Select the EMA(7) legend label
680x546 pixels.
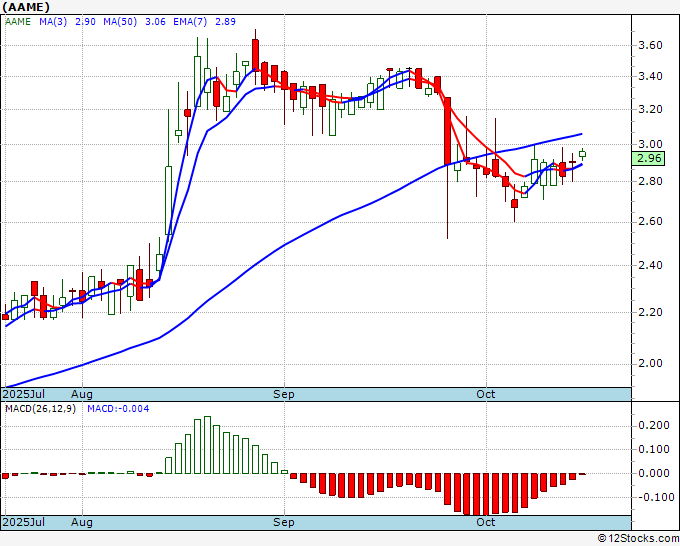tap(190, 22)
